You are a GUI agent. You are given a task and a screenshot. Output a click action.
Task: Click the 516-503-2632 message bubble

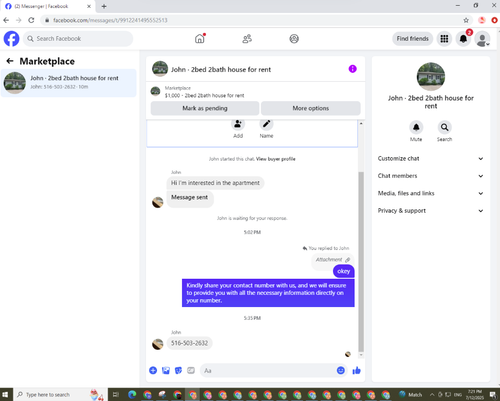[x=189, y=343]
